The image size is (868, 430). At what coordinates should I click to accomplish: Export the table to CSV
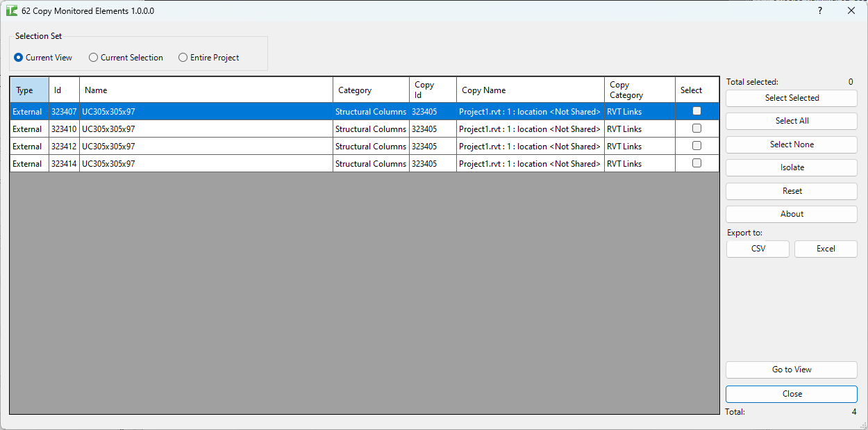[758, 248]
